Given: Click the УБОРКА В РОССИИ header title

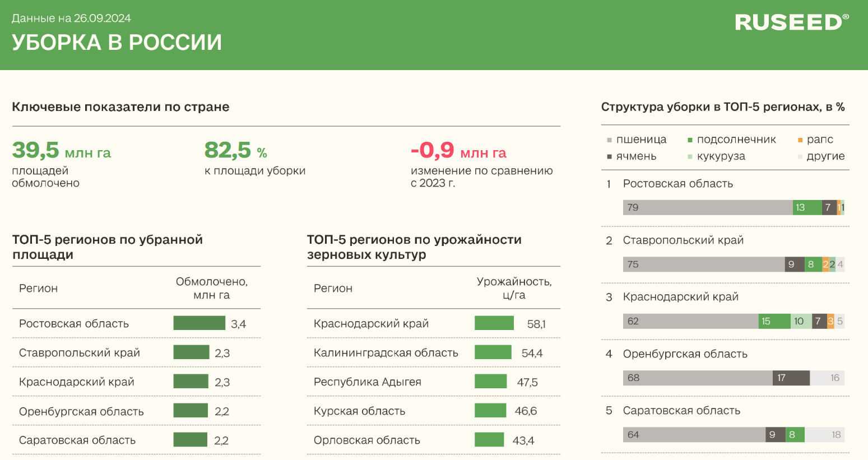Looking at the screenshot, I should point(117,43).
